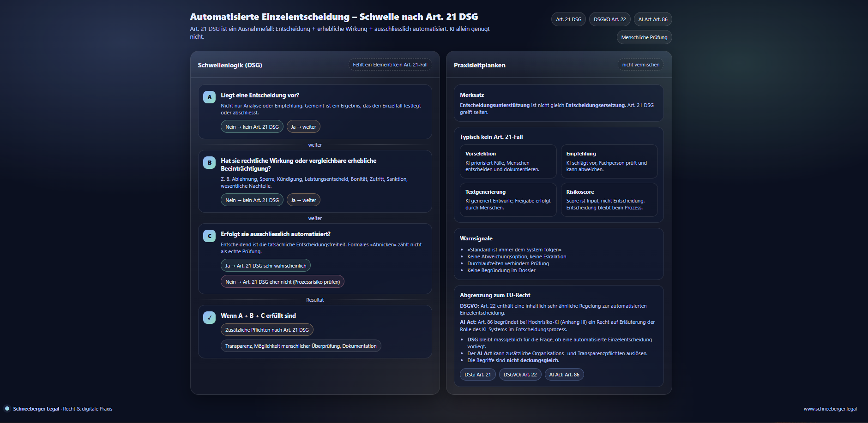Click the "Resultat" divider label
The image size is (868, 423).
click(315, 300)
